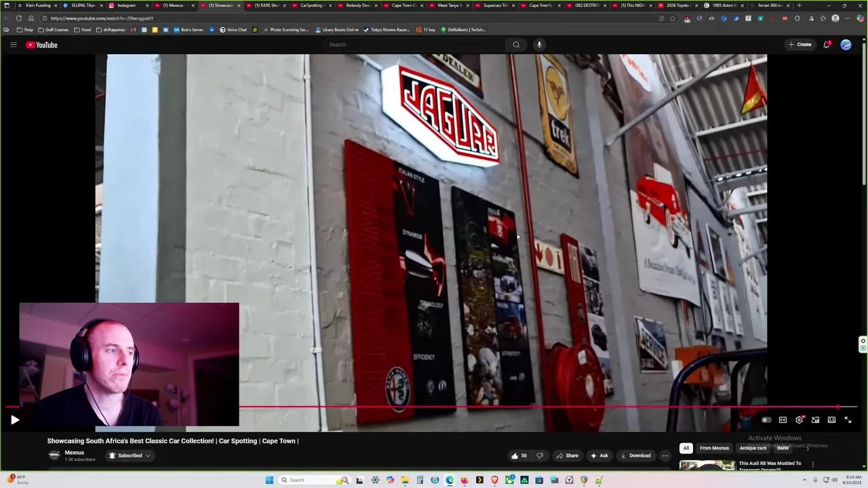Dislike the video with thumbs down

point(540,455)
